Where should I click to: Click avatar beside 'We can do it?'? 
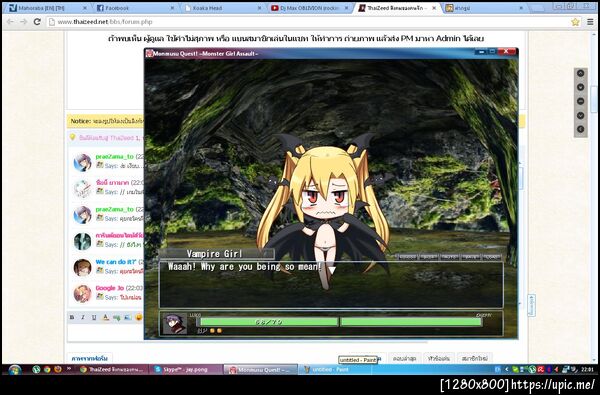coord(82,268)
